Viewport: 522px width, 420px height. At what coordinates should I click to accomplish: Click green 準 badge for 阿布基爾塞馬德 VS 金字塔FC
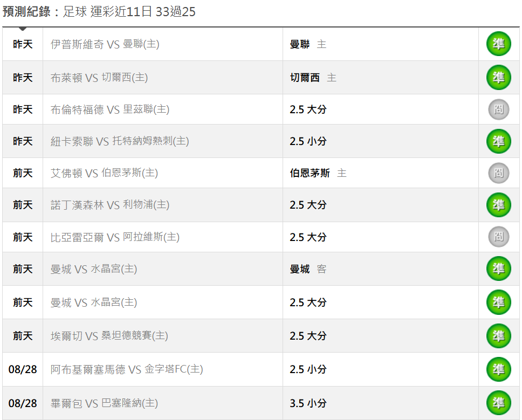(498, 369)
